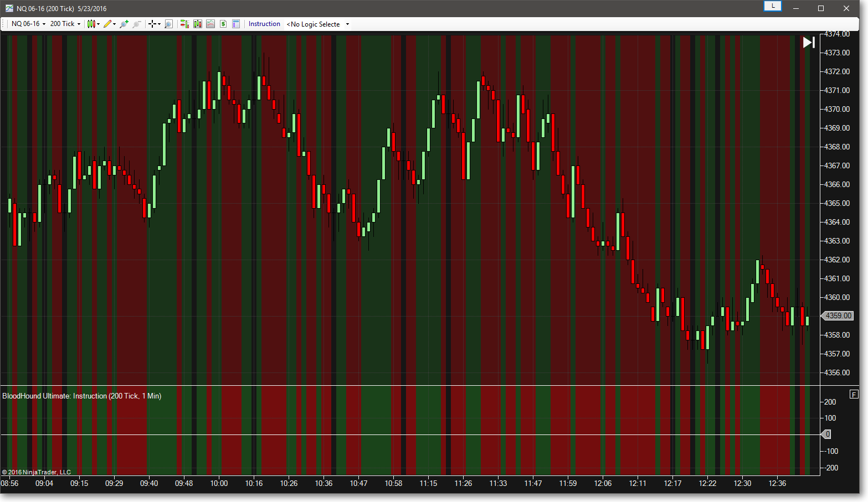Toggle the chart trader icon

pyautogui.click(x=184, y=24)
